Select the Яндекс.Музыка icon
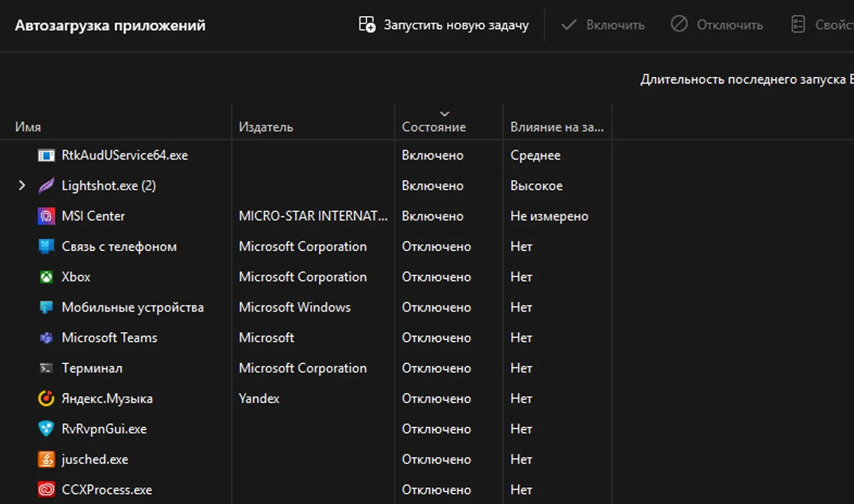 (x=46, y=398)
